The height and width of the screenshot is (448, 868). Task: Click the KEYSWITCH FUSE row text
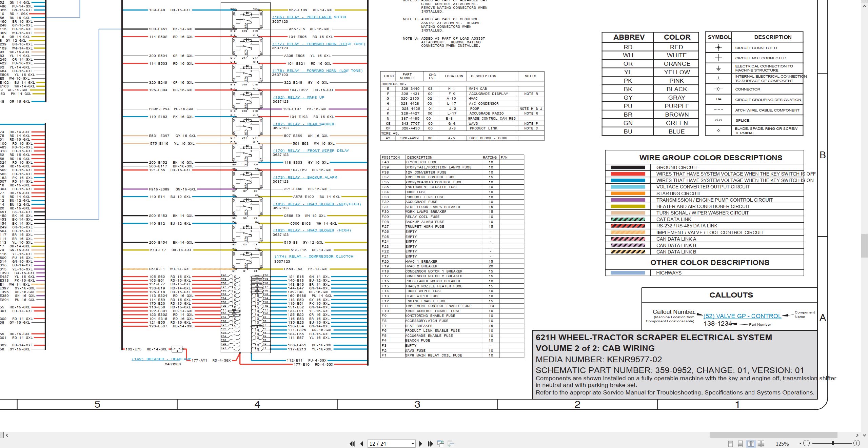pyautogui.click(x=421, y=162)
